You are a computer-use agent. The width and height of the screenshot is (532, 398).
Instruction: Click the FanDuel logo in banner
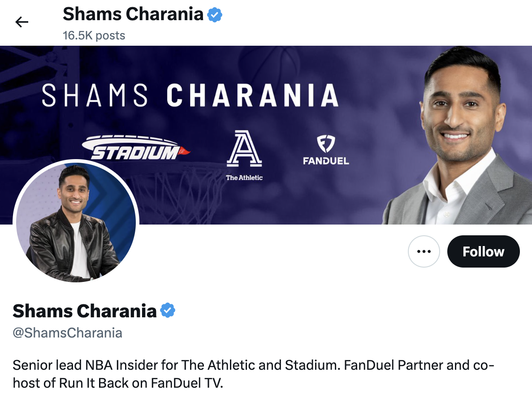click(326, 150)
